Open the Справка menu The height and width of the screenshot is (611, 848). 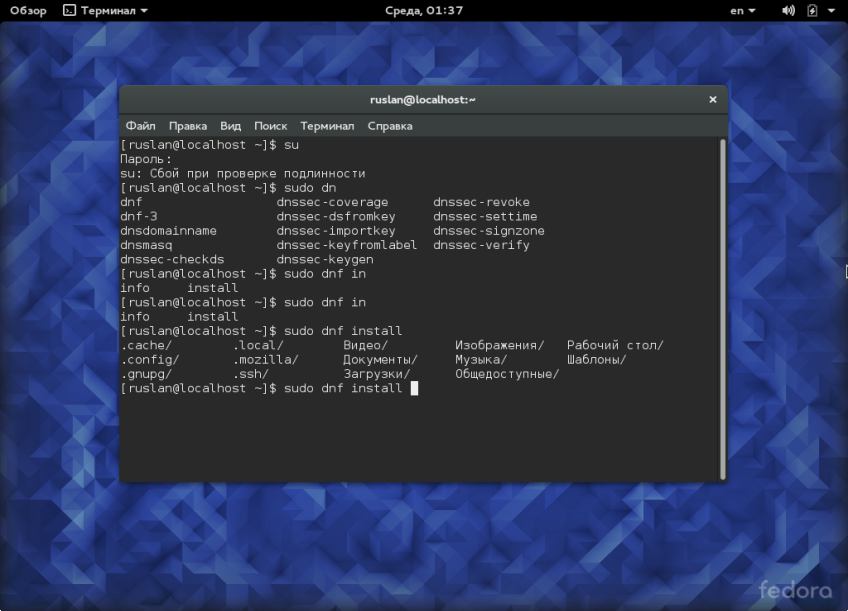[x=390, y=126]
